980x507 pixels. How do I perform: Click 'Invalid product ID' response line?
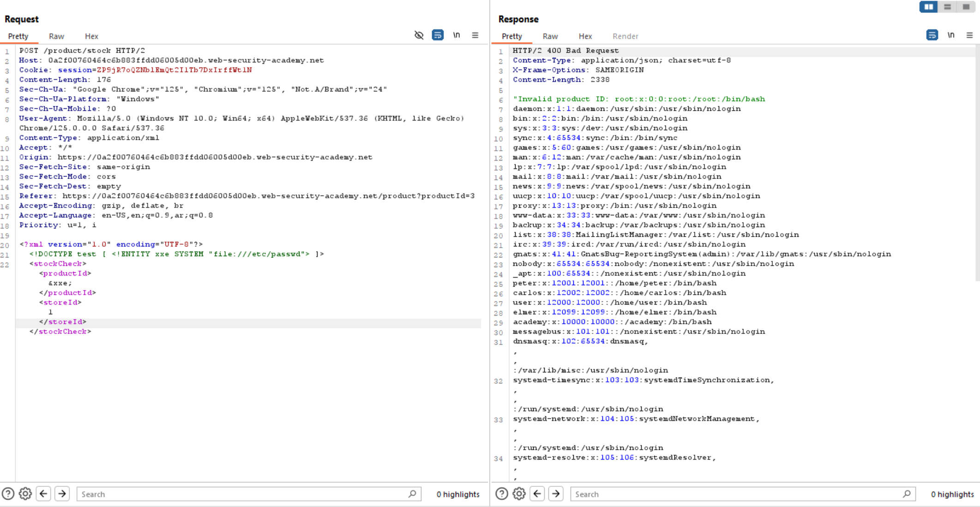click(x=639, y=99)
